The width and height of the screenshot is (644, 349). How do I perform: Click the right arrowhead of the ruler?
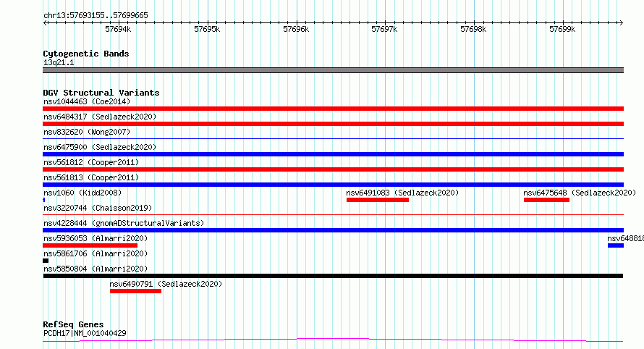coord(622,22)
